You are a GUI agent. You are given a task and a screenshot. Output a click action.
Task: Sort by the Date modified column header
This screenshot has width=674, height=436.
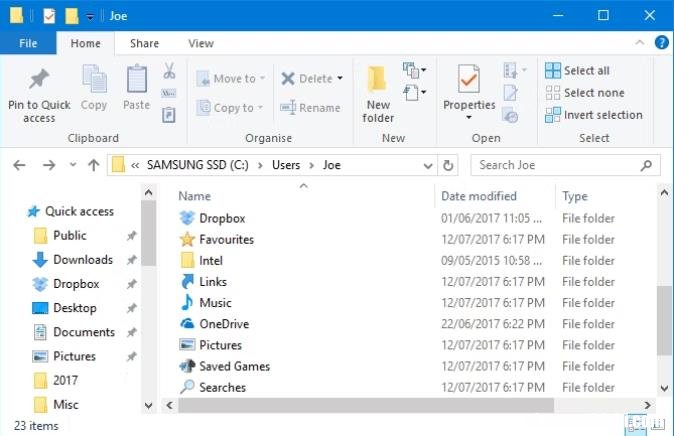click(x=479, y=196)
